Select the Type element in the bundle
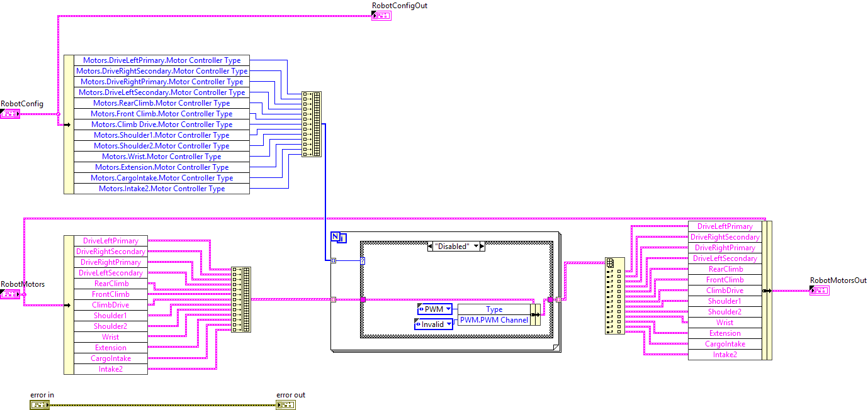 (x=493, y=309)
